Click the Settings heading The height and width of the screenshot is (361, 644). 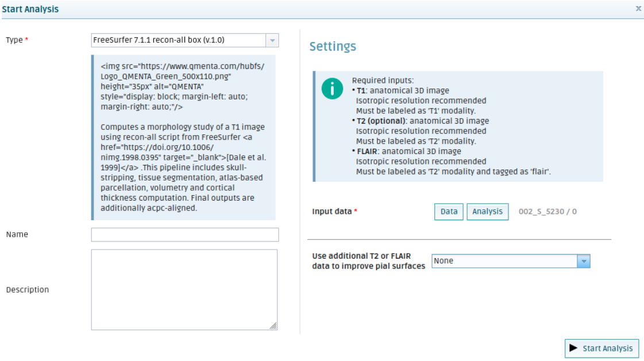point(333,47)
